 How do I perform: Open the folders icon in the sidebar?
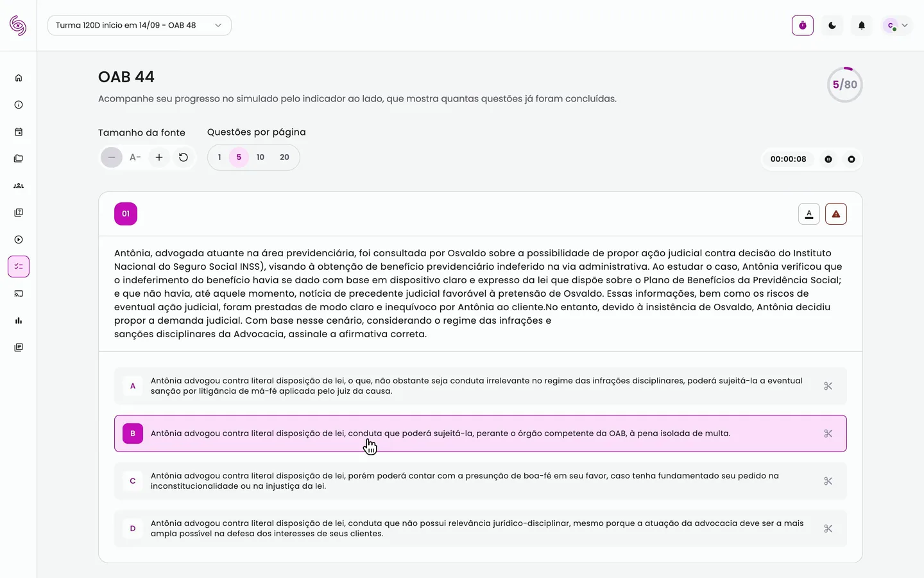point(19,159)
